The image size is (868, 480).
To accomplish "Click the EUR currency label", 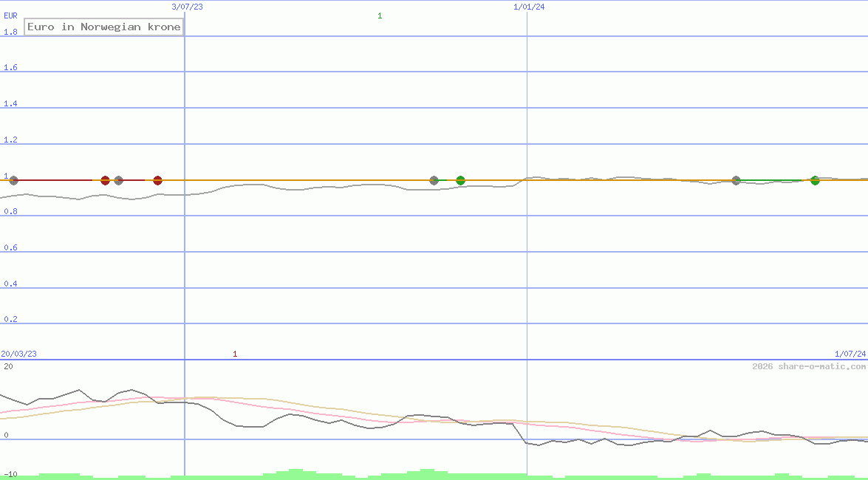I will pos(10,15).
